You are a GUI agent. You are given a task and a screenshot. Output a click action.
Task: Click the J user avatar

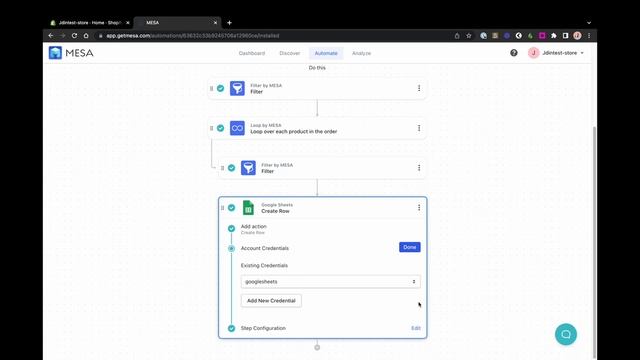pos(533,53)
